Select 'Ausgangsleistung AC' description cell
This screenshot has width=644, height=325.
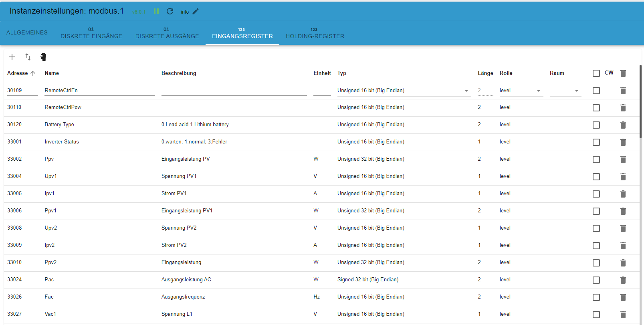[186, 280]
